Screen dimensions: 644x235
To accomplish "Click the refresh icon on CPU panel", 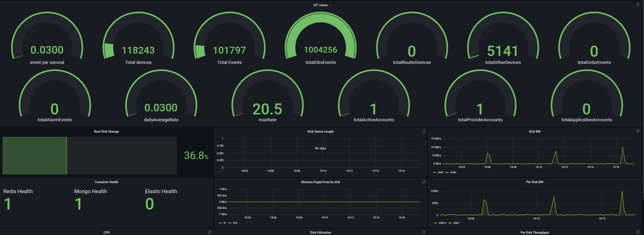I will tap(210, 233).
